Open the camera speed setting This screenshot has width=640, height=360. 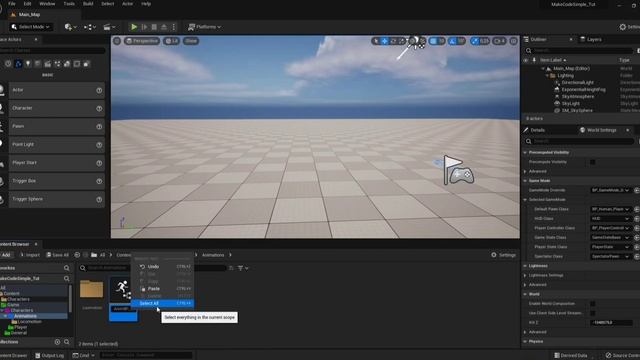click(499, 41)
